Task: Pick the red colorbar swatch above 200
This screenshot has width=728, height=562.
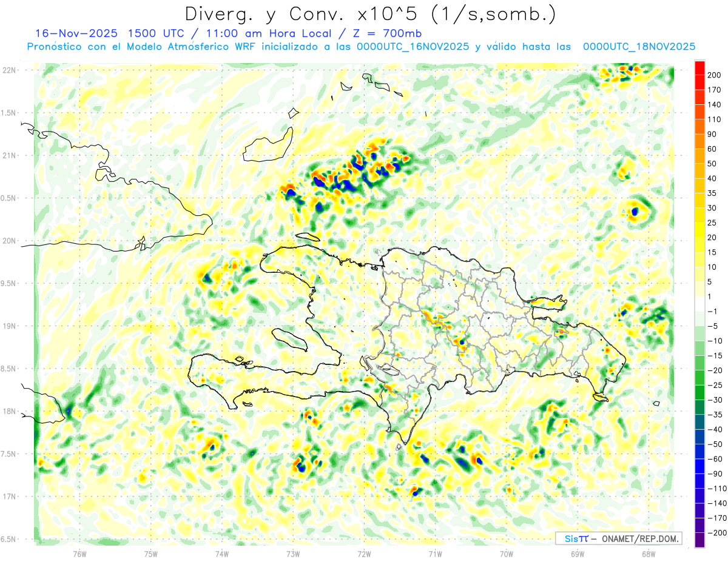Action: [699, 67]
